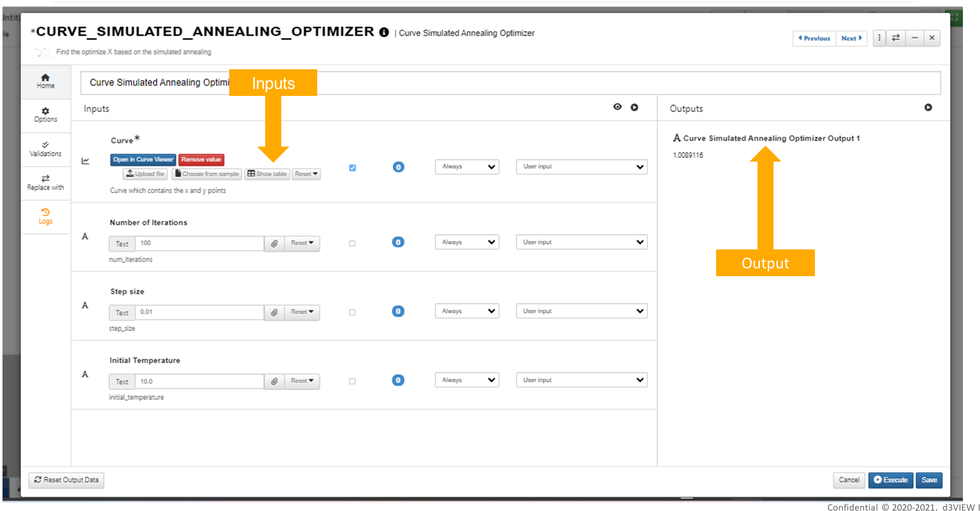Open the three-dot options menu
Screen dimensions: 980x511
pyautogui.click(x=879, y=38)
